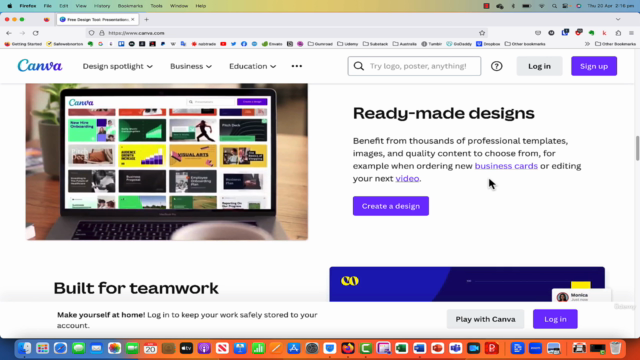Open Apple TV from the dock

coord(186,348)
